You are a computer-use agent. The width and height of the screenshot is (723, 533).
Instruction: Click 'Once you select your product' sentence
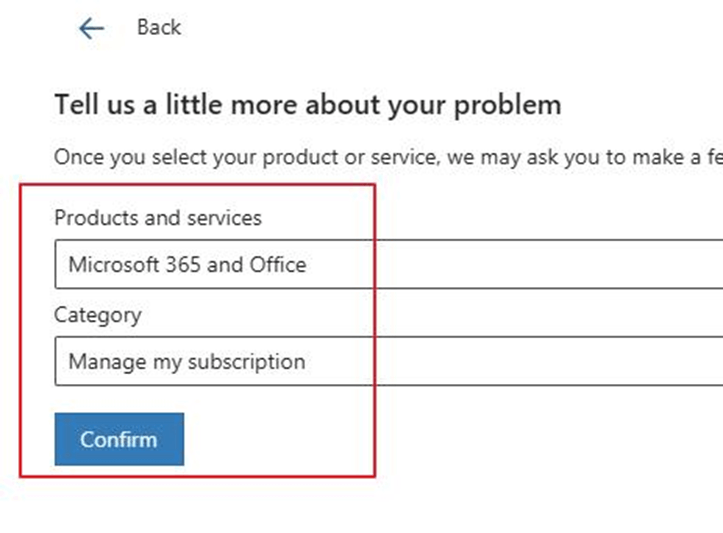[x=388, y=158]
